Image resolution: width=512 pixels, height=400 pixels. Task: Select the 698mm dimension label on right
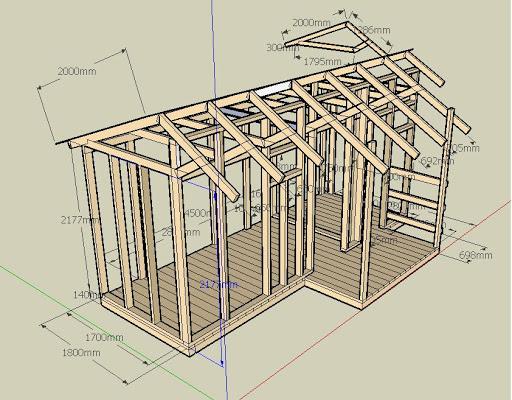click(x=476, y=255)
